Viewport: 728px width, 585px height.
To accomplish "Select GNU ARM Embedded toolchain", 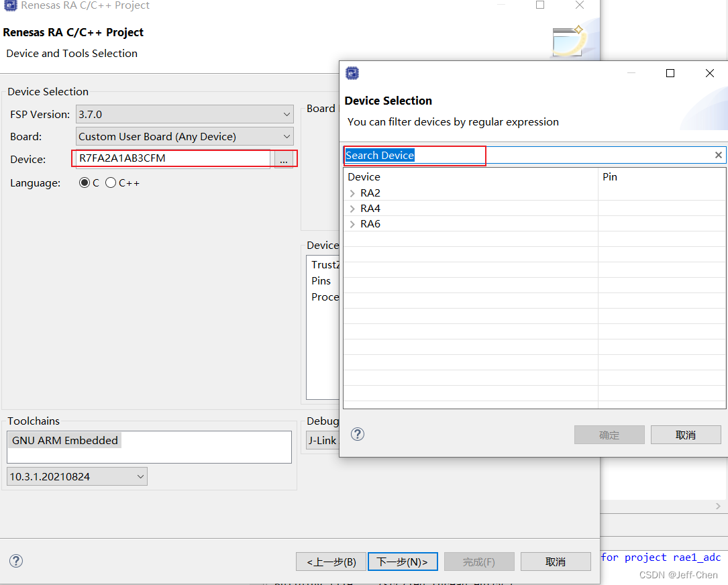I will click(x=65, y=440).
